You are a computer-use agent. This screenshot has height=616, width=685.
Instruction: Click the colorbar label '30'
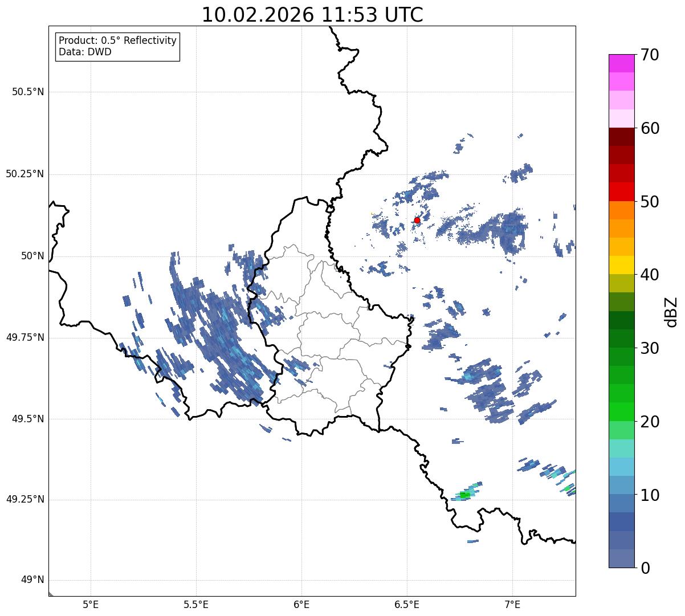(650, 348)
